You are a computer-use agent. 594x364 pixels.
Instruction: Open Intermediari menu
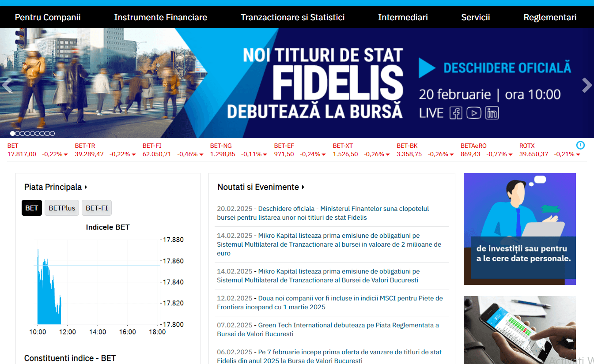click(403, 17)
